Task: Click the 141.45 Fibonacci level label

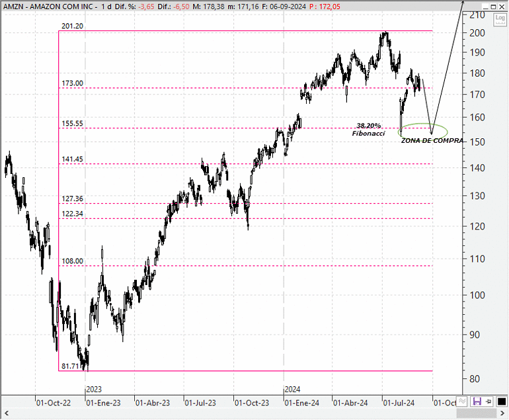Action: click(x=72, y=159)
